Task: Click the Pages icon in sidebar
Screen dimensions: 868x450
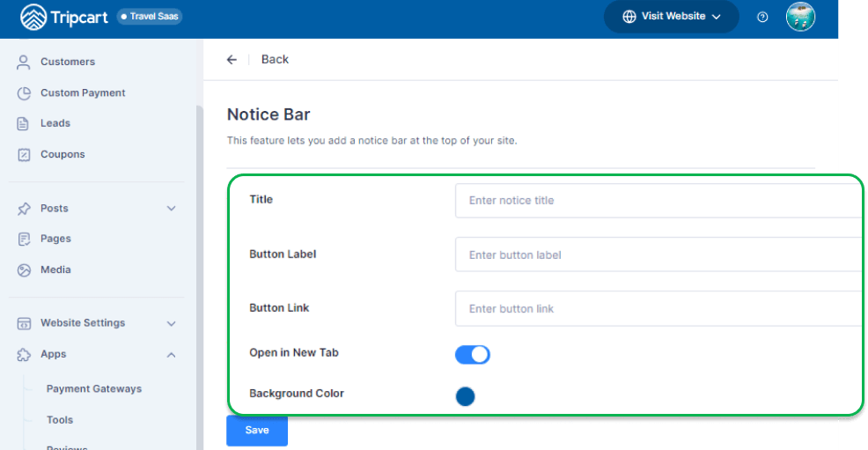Action: tap(24, 240)
